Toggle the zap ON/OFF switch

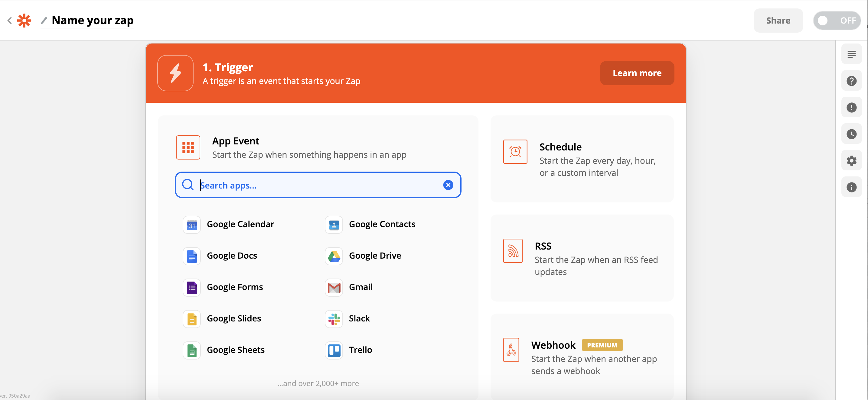(x=837, y=21)
